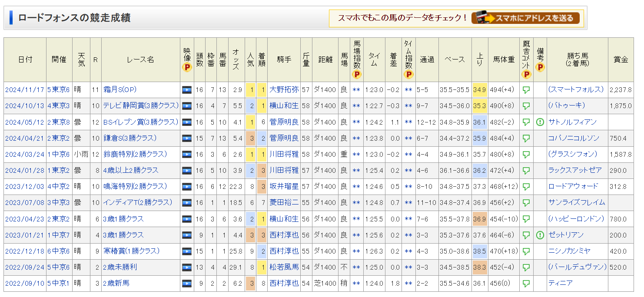Open the 寒椿賞(1勝クラス) race link
This screenshot has width=644, height=297.
pyautogui.click(x=131, y=251)
